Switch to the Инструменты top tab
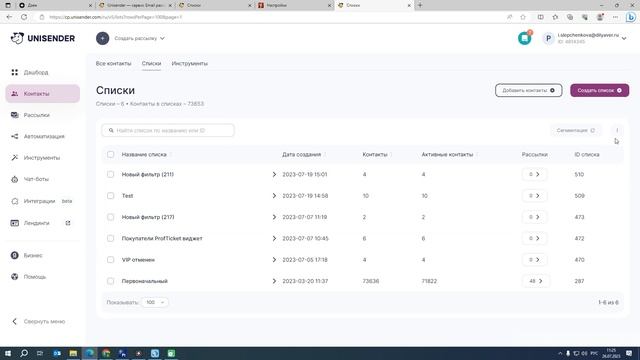Screen dimensions: 640x360 [189, 63]
